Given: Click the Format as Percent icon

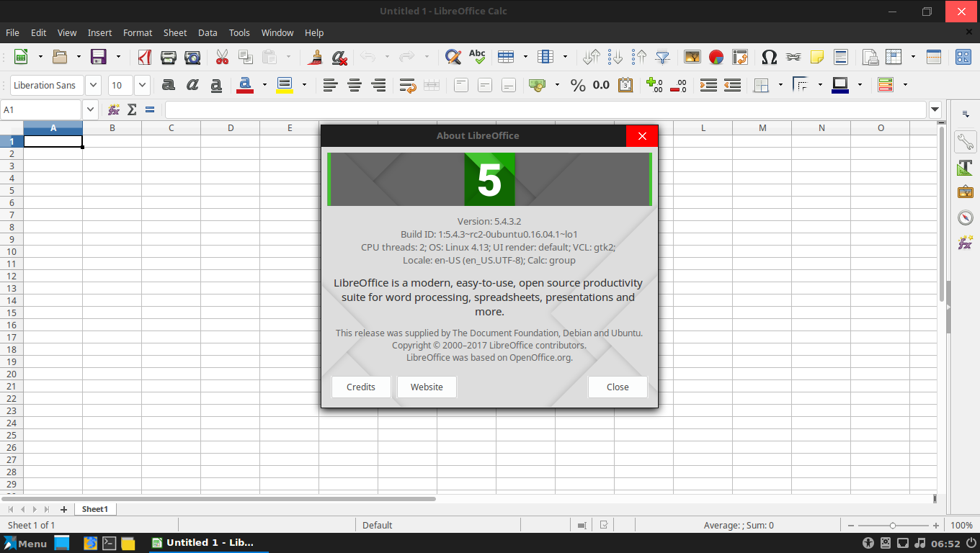Looking at the screenshot, I should pyautogui.click(x=578, y=85).
